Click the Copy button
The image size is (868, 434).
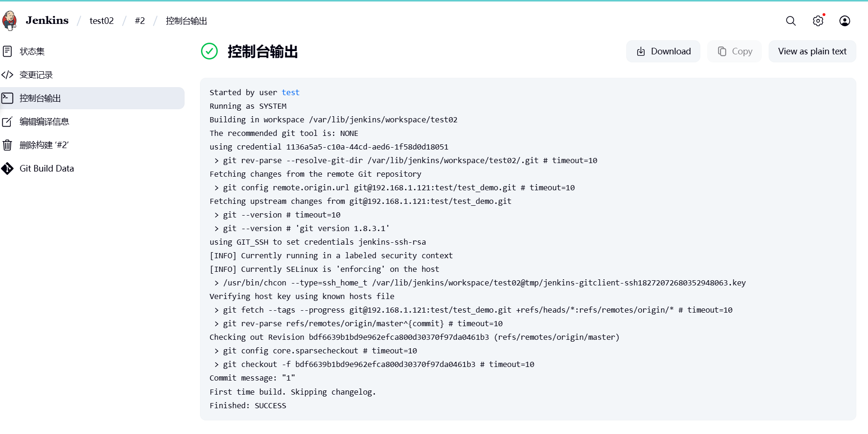(x=734, y=51)
